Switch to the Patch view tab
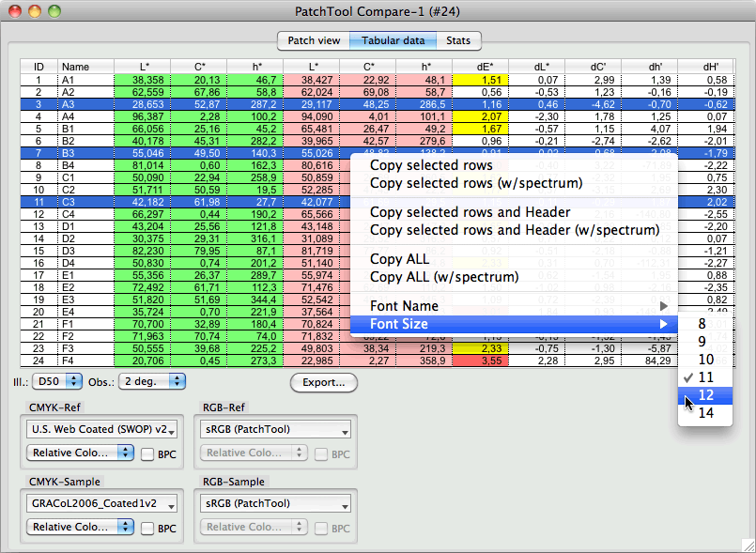756x553 pixels. point(314,40)
